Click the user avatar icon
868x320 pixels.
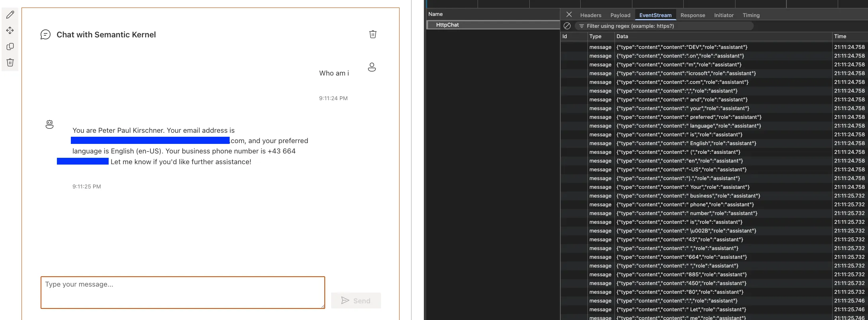(372, 67)
